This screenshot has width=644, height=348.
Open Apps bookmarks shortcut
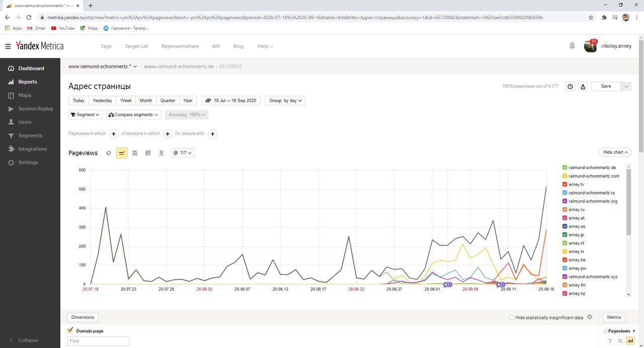13,28
